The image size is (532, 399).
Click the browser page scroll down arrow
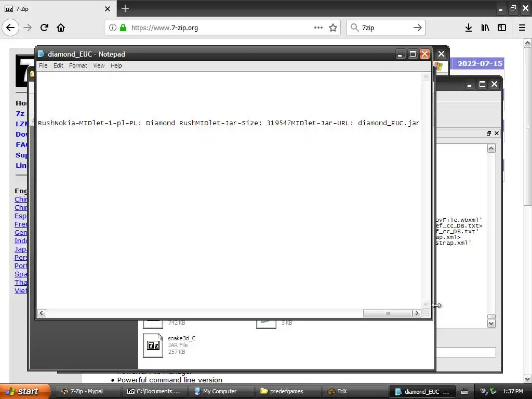point(527,379)
